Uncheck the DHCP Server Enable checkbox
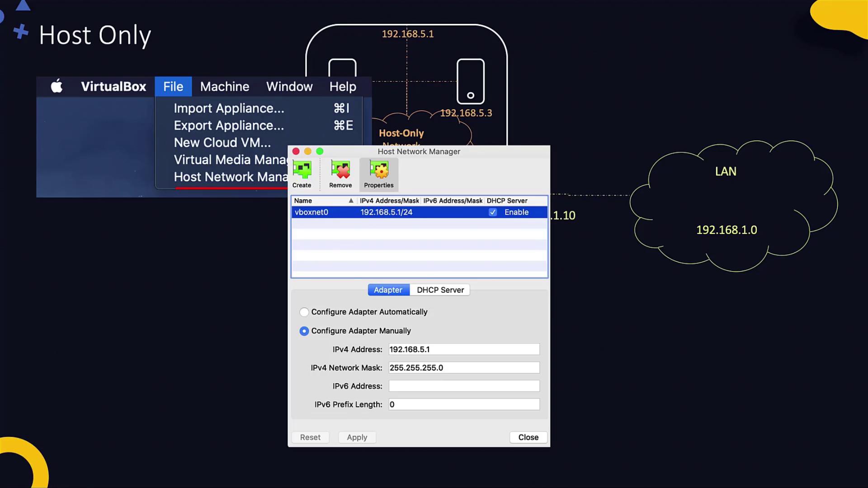This screenshot has height=488, width=868. click(493, 212)
